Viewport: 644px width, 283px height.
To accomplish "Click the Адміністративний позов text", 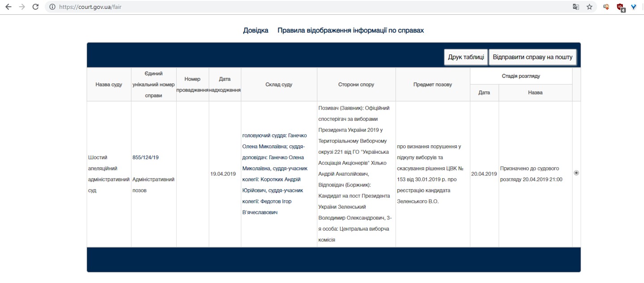I will pos(153,185).
